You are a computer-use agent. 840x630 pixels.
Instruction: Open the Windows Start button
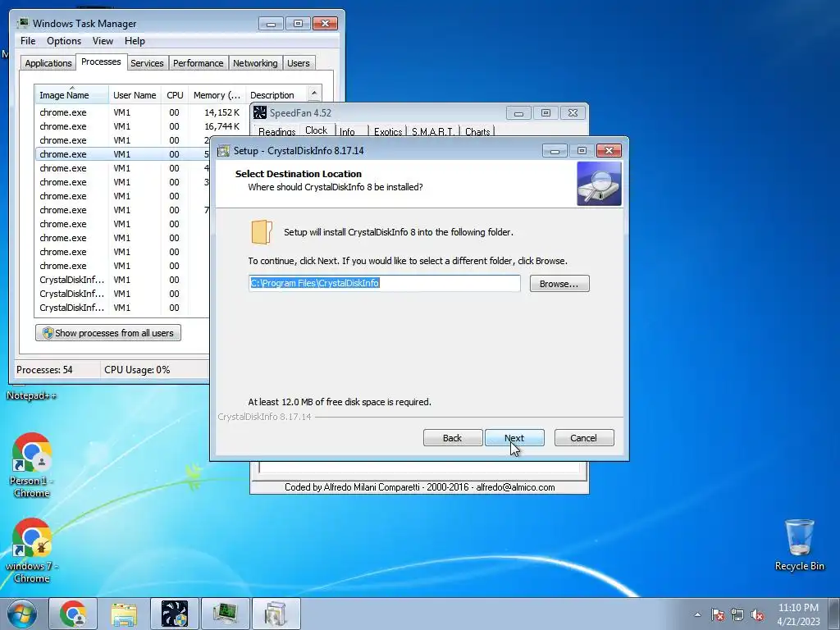22,614
